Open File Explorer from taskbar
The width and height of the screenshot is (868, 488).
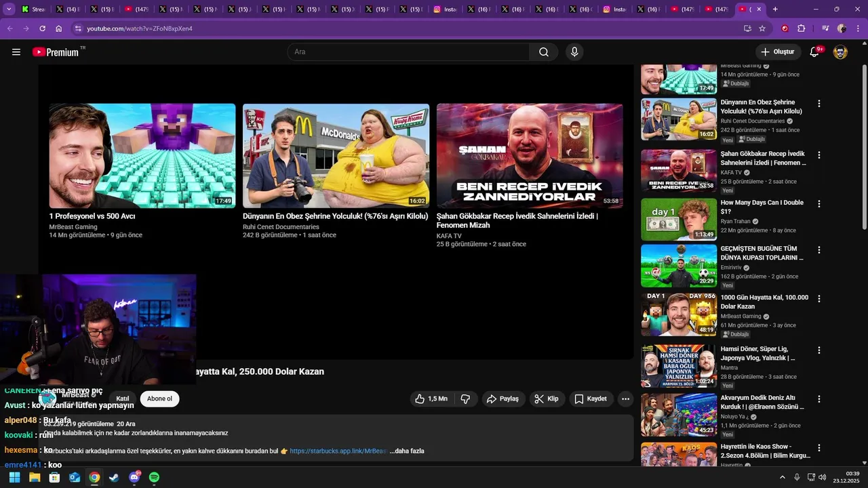[35, 477]
